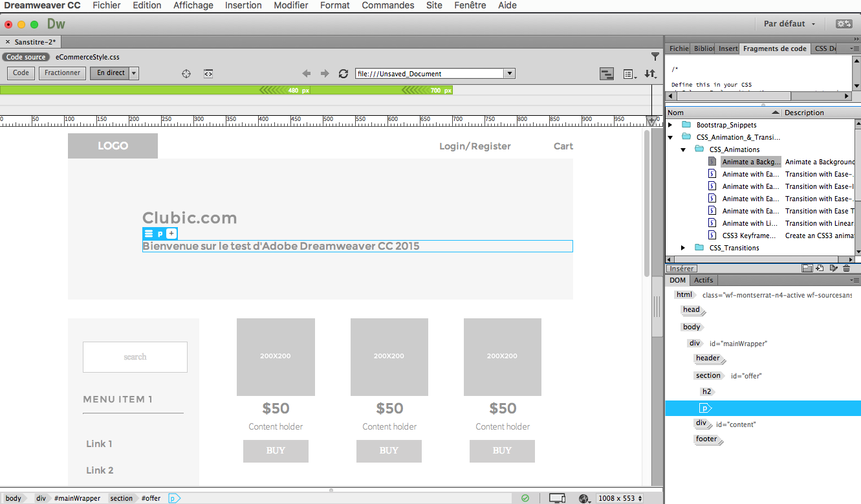Click the visual media queries bar icon
The width and height of the screenshot is (861, 504).
607,74
